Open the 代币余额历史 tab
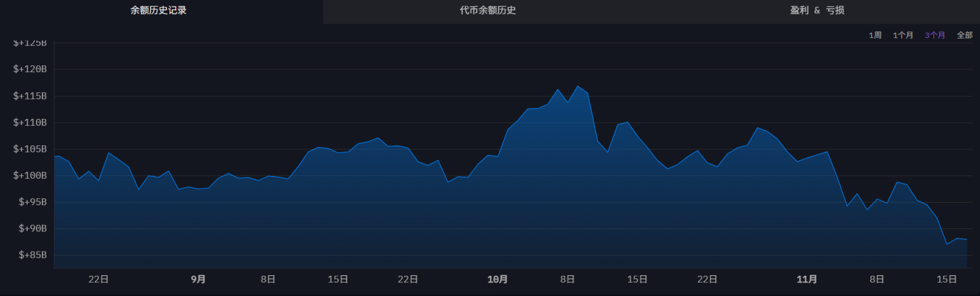This screenshot has height=296, width=980. pyautogui.click(x=487, y=10)
